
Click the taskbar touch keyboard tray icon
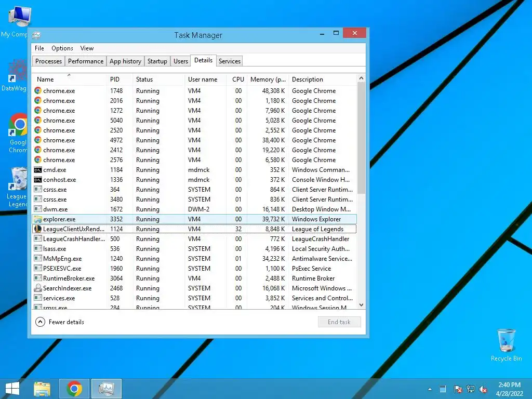(x=443, y=389)
